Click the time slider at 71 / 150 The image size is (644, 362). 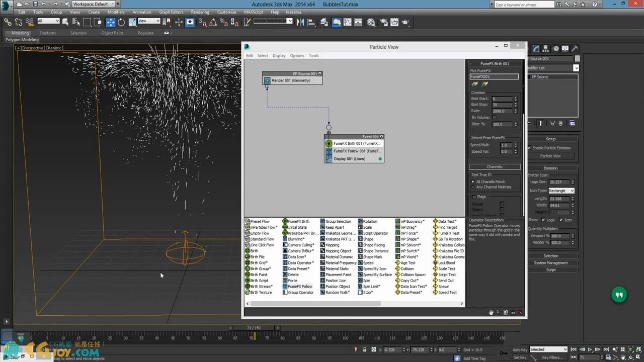254,328
